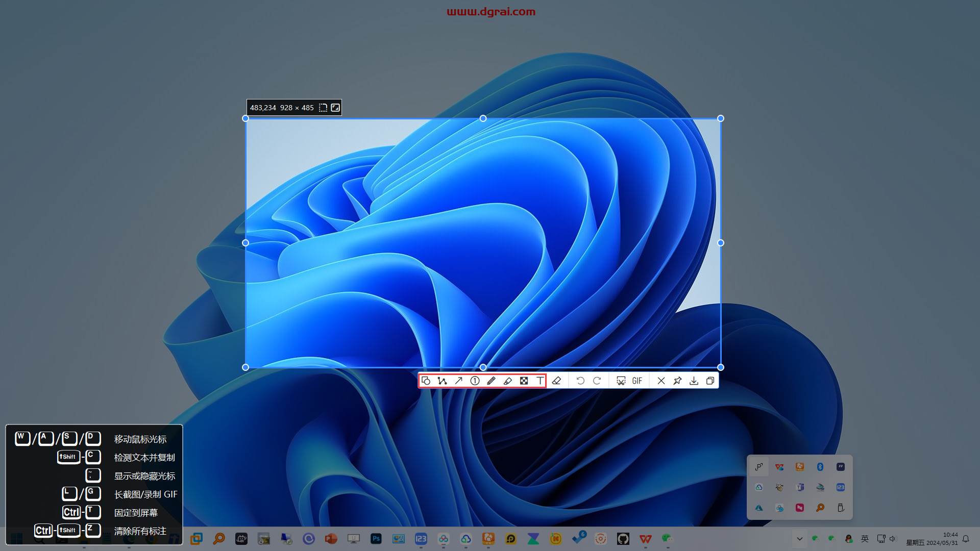980x551 pixels.
Task: Open the orange magnifier app on taskbar
Action: (219, 539)
